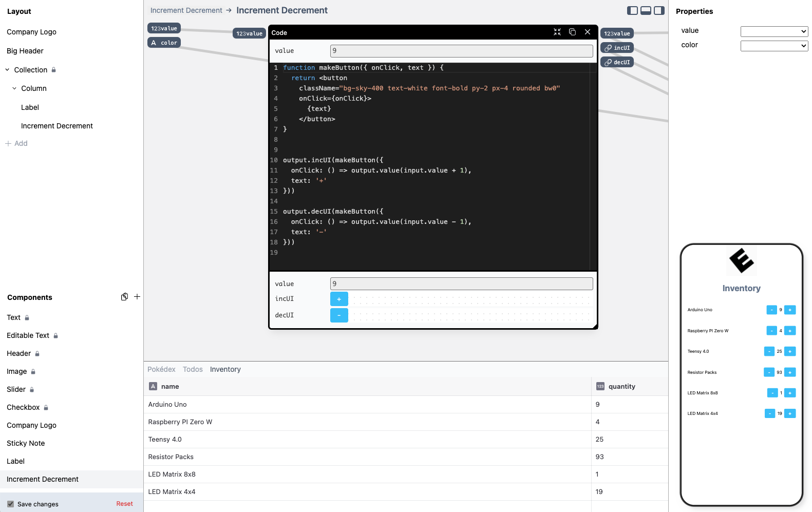Image resolution: width=812 pixels, height=512 pixels.
Task: Click the red Reset link
Action: point(124,504)
